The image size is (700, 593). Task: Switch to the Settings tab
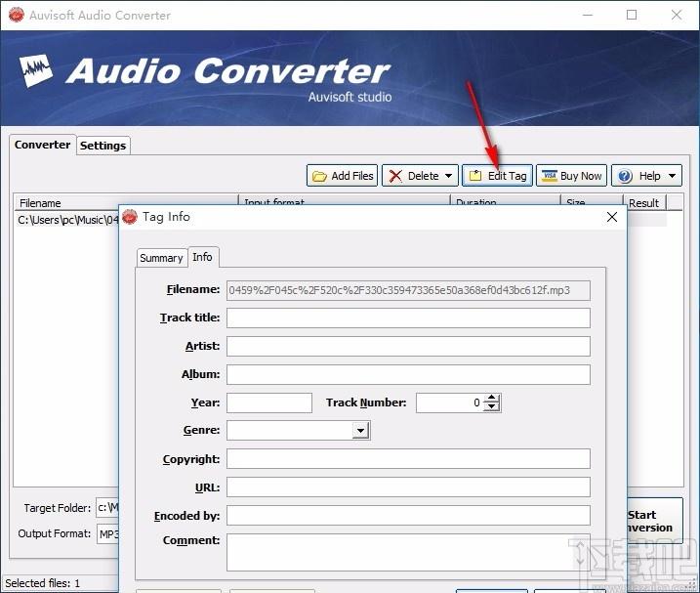103,146
